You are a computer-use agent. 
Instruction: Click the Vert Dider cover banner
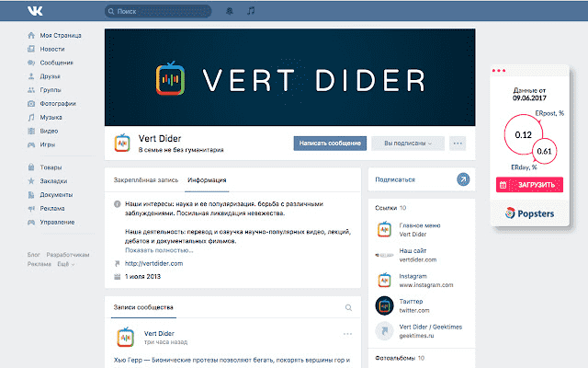pyautogui.click(x=290, y=77)
